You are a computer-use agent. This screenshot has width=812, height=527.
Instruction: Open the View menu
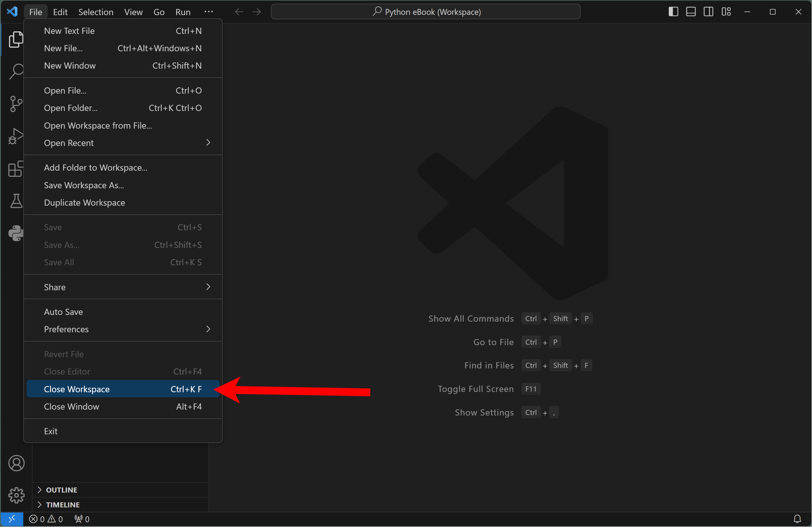133,12
